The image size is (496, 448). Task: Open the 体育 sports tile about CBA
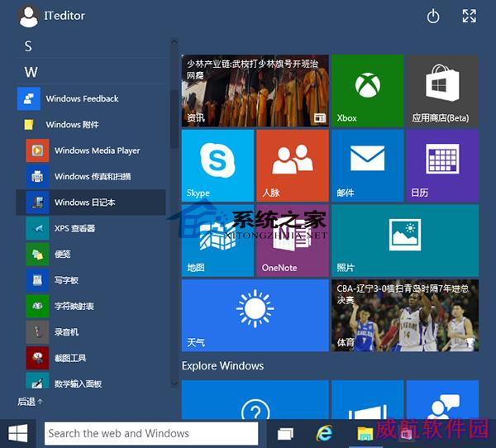[405, 316]
